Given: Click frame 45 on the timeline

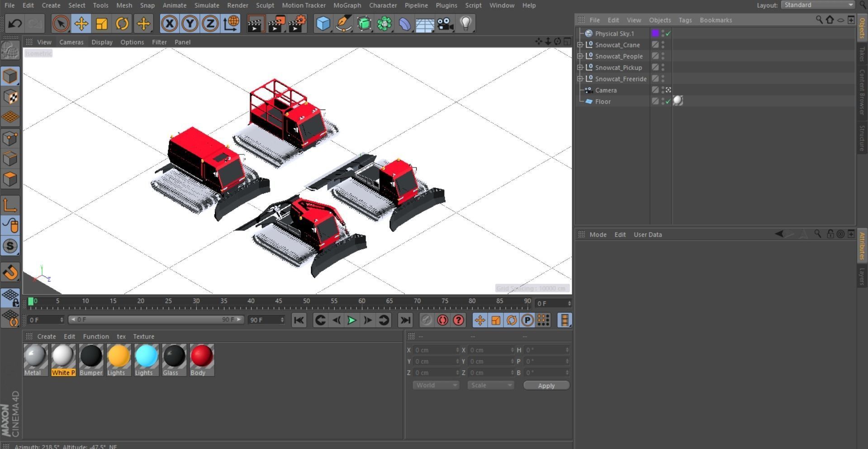Looking at the screenshot, I should click(279, 302).
